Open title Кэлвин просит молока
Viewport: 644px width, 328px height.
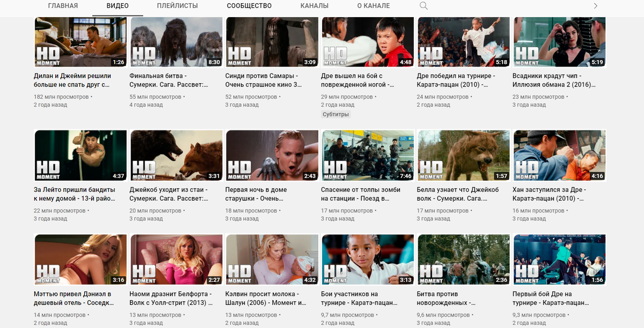click(x=265, y=298)
